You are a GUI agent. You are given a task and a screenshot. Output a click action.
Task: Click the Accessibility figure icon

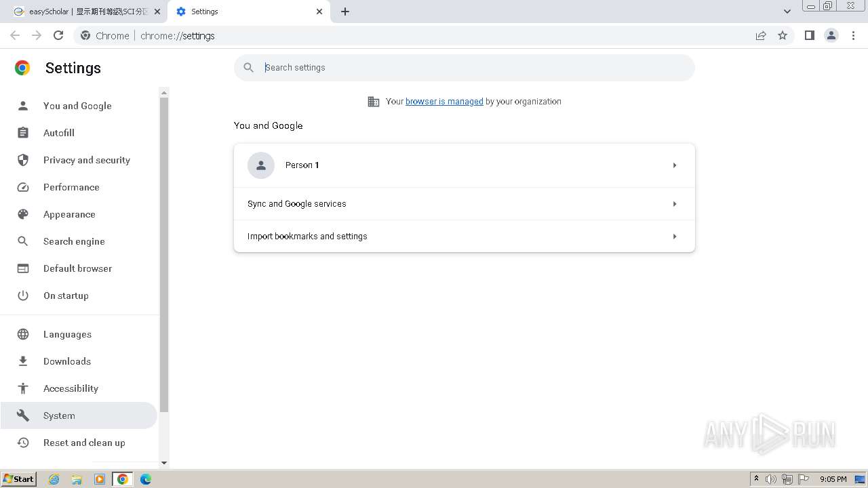pos(23,388)
